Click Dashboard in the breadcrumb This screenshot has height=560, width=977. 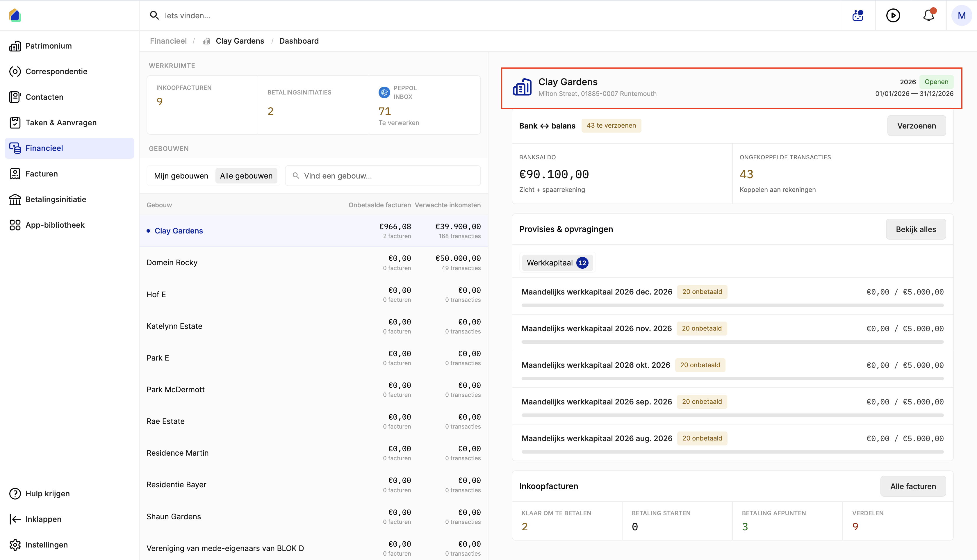299,41
